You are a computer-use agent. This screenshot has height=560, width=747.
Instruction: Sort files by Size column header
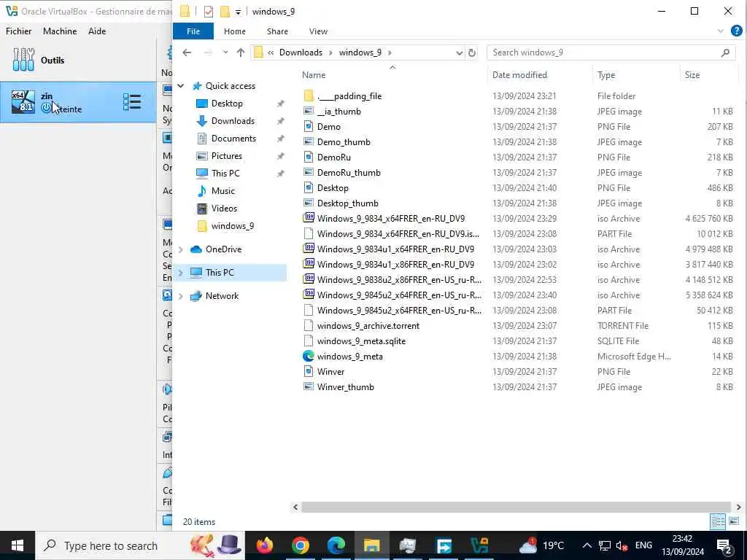coord(692,75)
